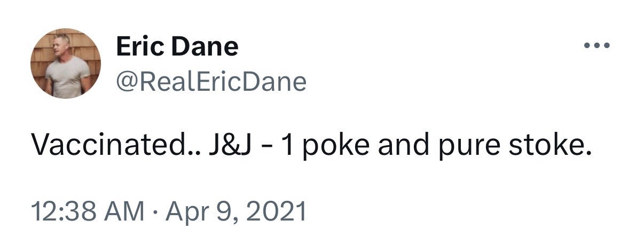Click the @RealEricDane handle
The width and height of the screenshot is (644, 244).
[211, 82]
